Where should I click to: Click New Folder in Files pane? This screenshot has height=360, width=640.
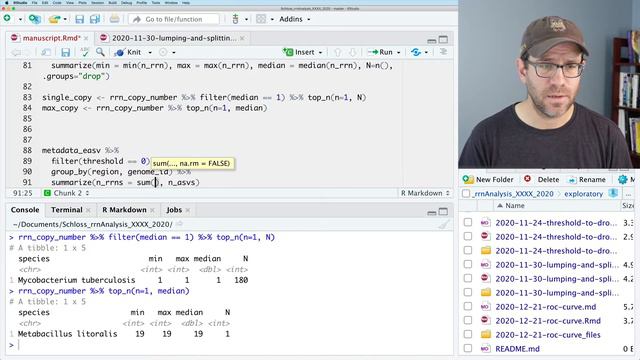click(488, 179)
